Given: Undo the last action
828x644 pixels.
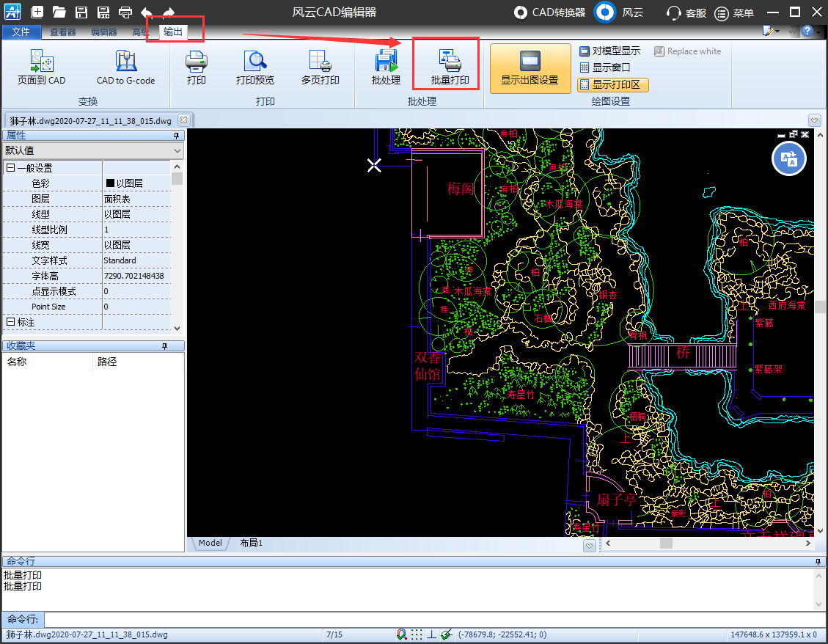Looking at the screenshot, I should pos(147,12).
